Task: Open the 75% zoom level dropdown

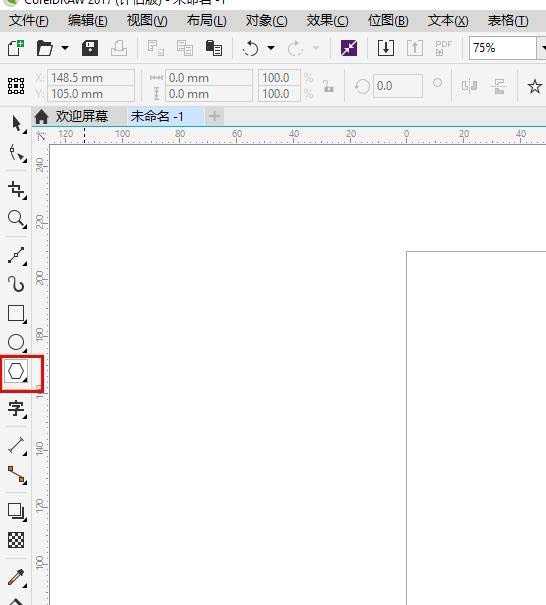Action: [543, 48]
